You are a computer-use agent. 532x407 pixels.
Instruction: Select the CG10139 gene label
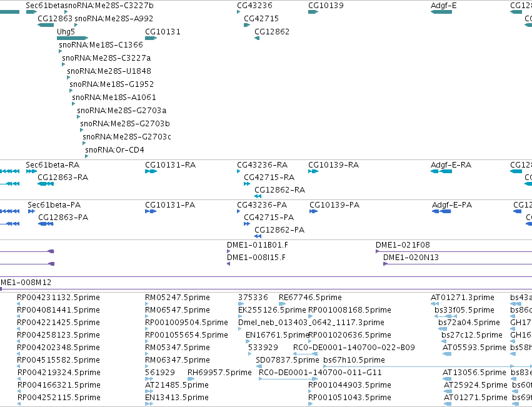tap(326, 6)
